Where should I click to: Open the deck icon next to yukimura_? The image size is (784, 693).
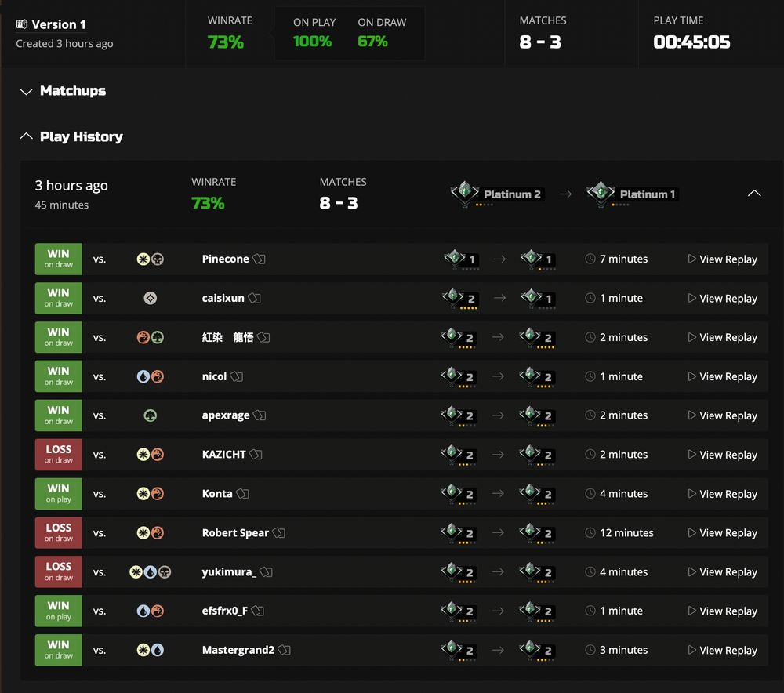[x=267, y=571]
